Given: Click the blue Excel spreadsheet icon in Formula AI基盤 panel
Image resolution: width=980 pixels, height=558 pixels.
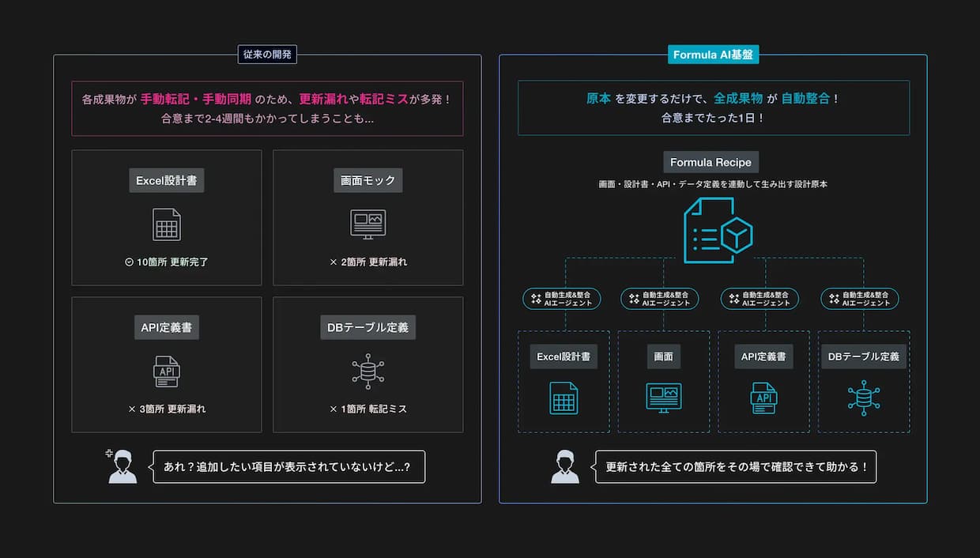Looking at the screenshot, I should point(563,398).
